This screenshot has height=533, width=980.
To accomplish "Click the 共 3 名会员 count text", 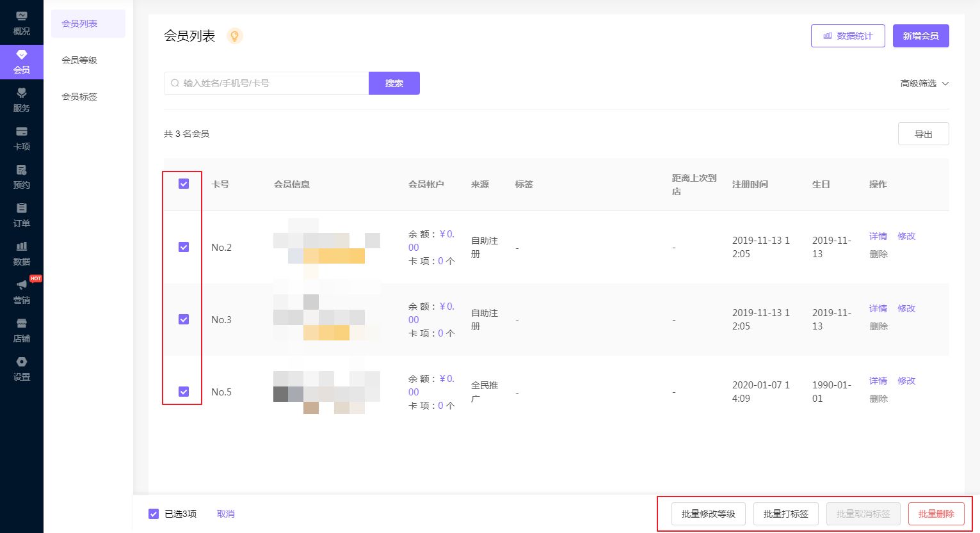I will coord(186,134).
